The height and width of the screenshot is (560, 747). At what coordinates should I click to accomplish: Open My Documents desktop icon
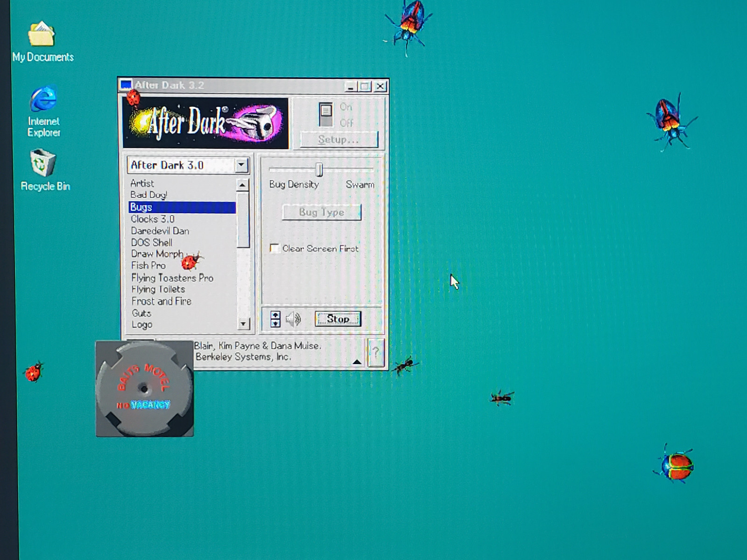[x=42, y=41]
